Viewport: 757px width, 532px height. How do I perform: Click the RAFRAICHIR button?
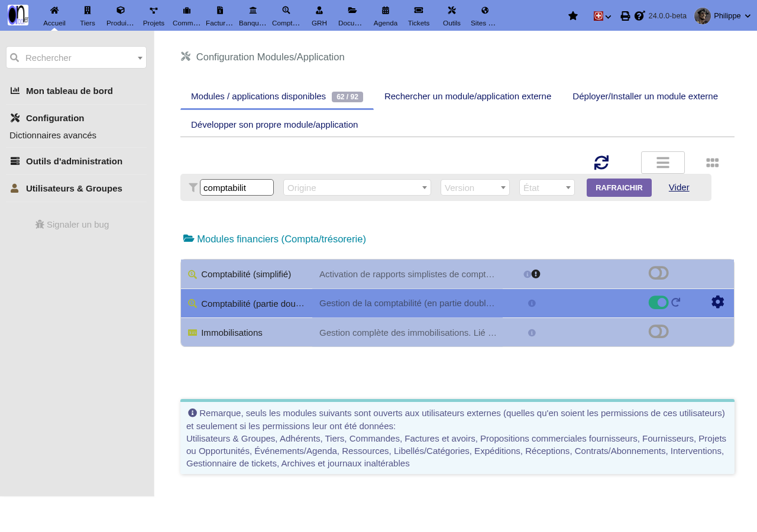(619, 187)
